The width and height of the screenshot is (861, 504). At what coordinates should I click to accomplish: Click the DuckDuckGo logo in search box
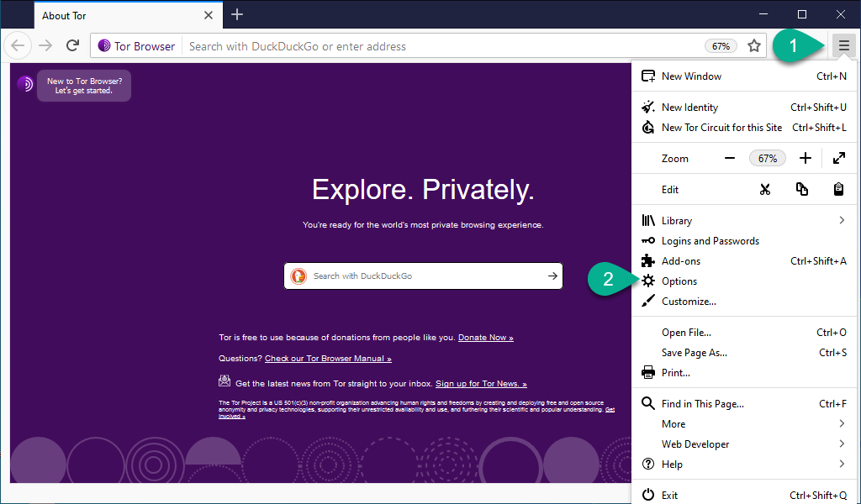tap(298, 276)
